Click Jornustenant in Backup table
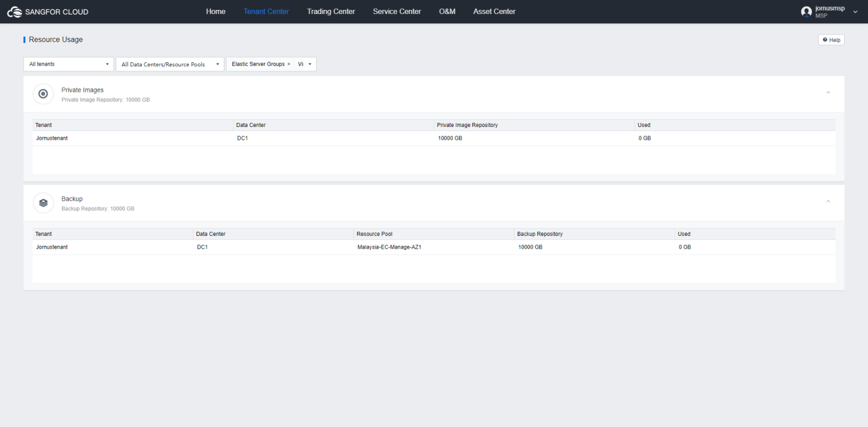Image resolution: width=868 pixels, height=427 pixels. click(52, 247)
